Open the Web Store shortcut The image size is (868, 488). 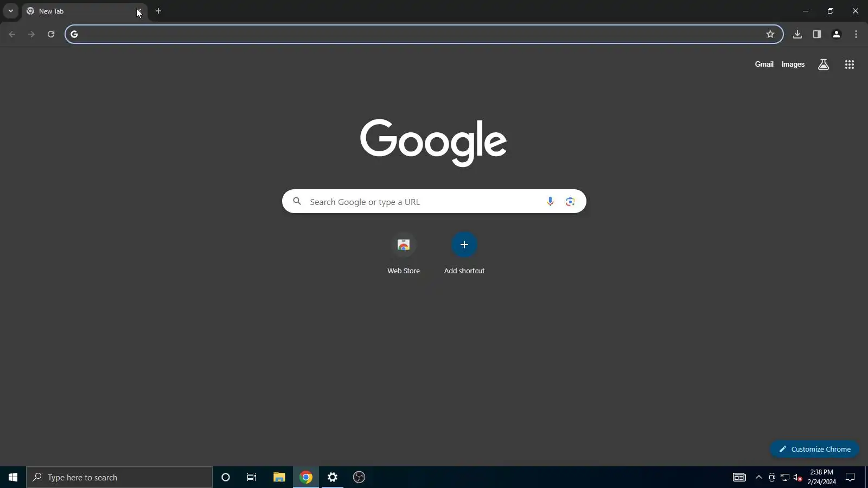coord(404,254)
